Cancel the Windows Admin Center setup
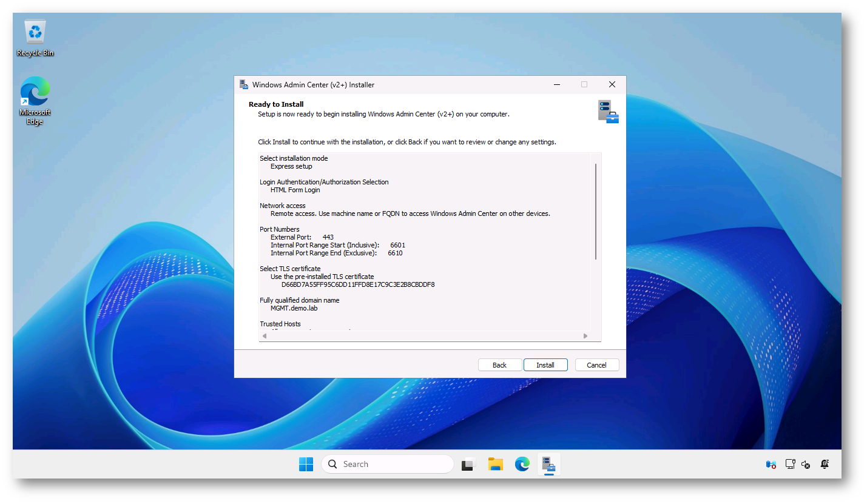 (596, 365)
